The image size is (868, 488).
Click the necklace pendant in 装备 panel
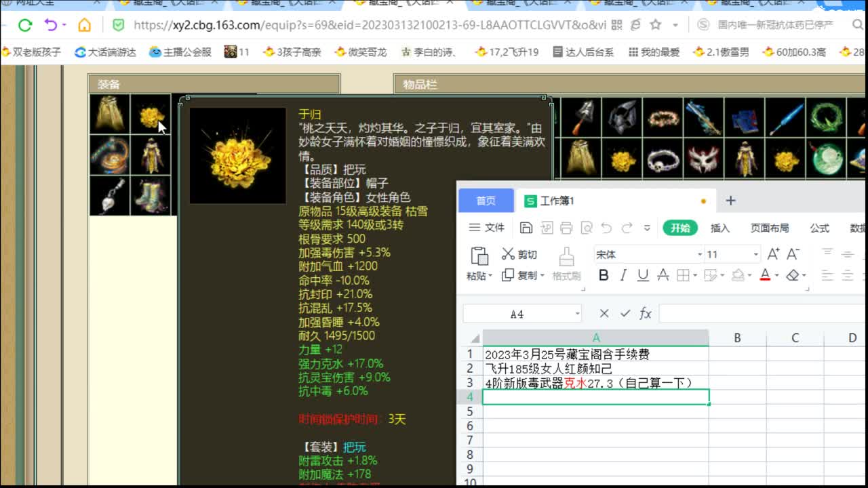click(110, 196)
